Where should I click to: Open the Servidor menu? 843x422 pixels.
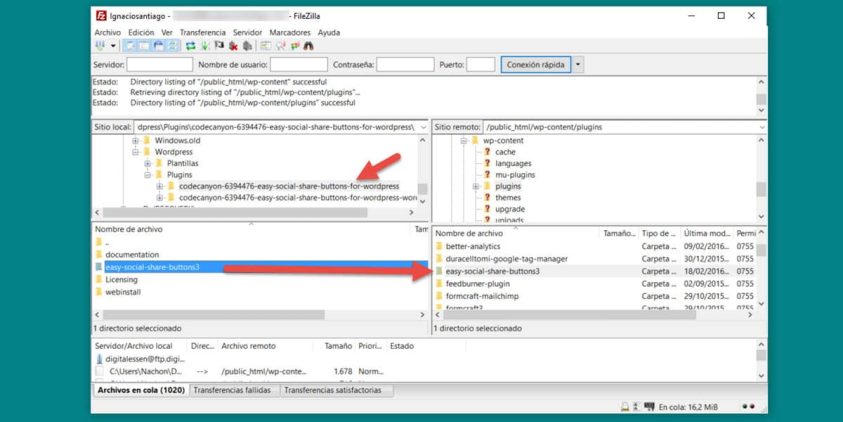pyautogui.click(x=247, y=32)
